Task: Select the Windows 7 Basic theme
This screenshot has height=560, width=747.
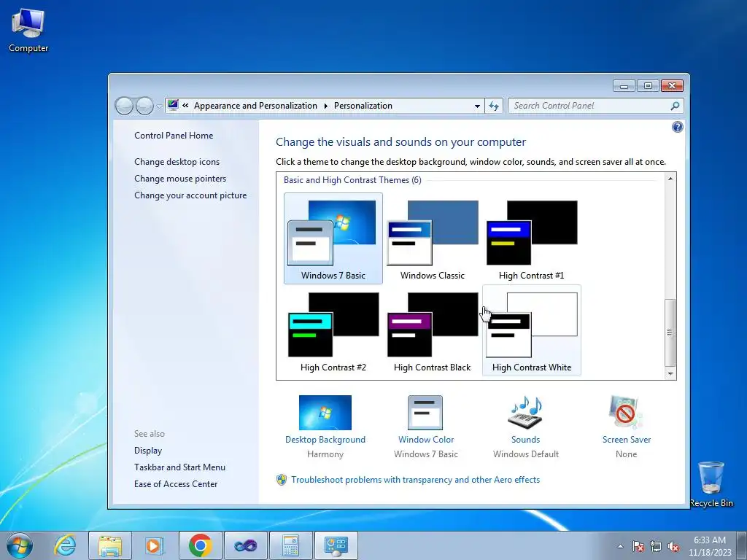Action: point(333,238)
